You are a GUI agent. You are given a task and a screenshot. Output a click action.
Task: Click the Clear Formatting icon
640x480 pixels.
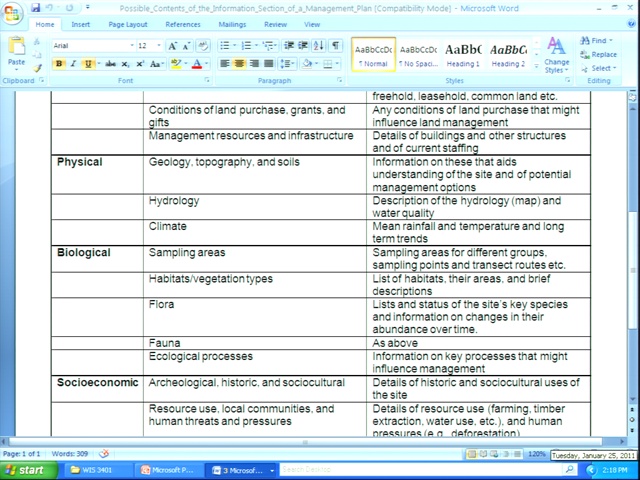203,46
